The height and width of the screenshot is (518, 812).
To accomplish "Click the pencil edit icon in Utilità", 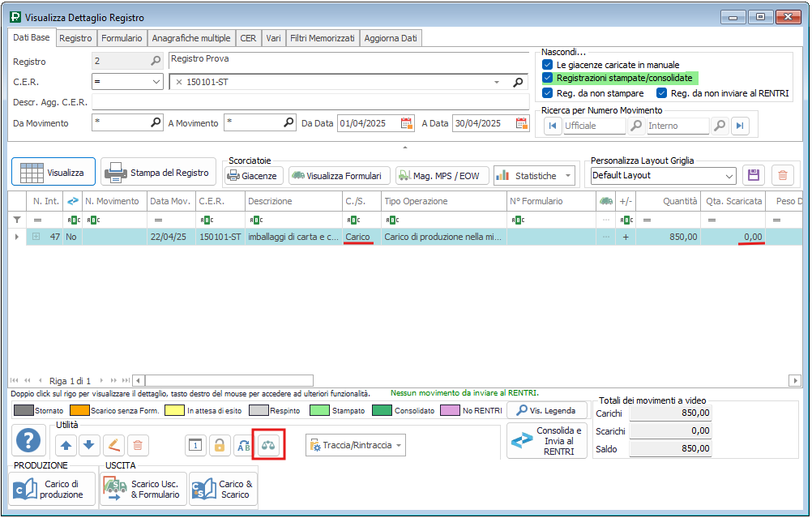I will (x=113, y=444).
